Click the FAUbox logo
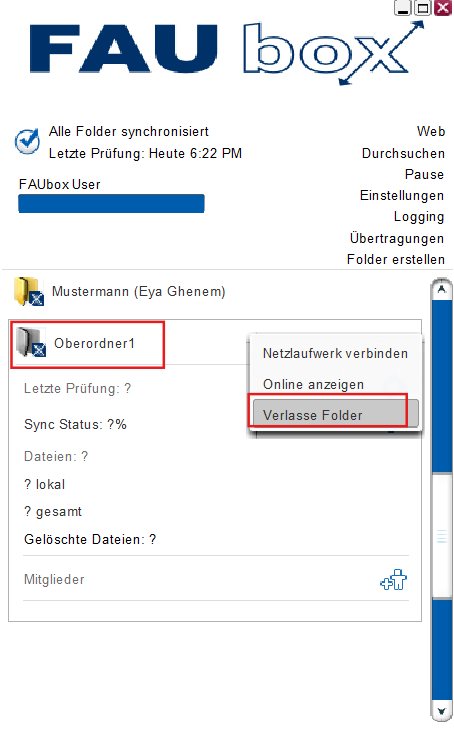This screenshot has width=454, height=739. 227,51
